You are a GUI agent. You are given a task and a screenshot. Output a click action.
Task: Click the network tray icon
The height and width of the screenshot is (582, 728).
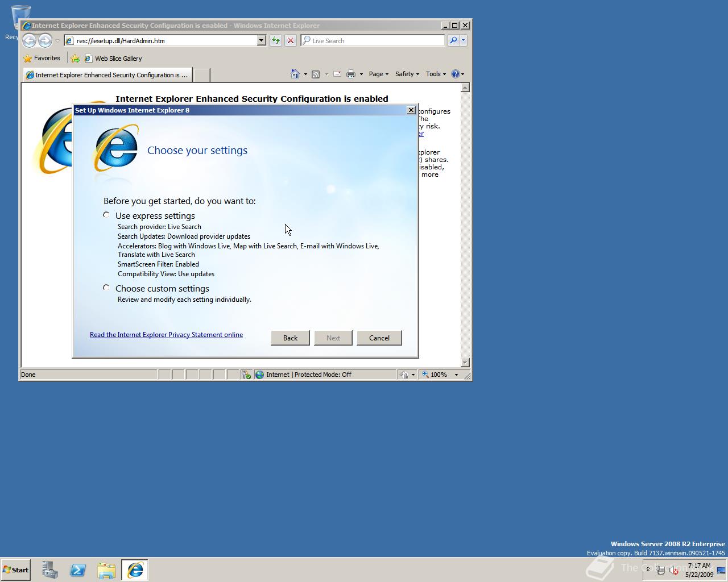pos(660,570)
